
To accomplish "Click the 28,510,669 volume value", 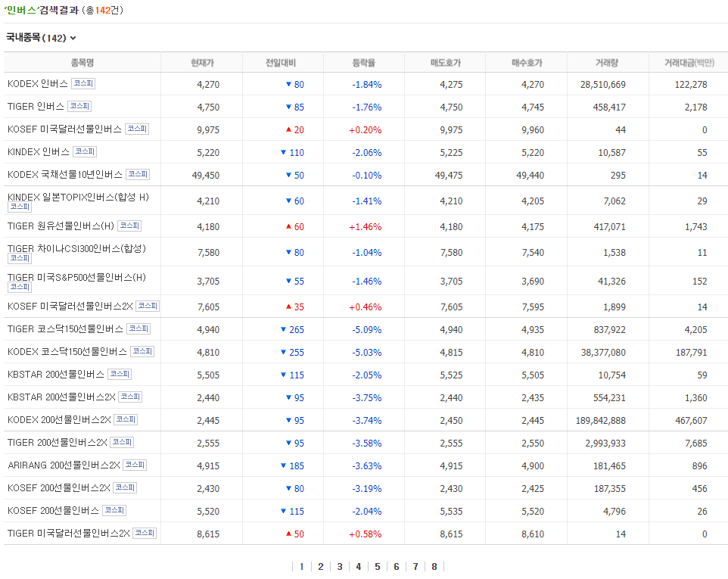I will (602, 85).
